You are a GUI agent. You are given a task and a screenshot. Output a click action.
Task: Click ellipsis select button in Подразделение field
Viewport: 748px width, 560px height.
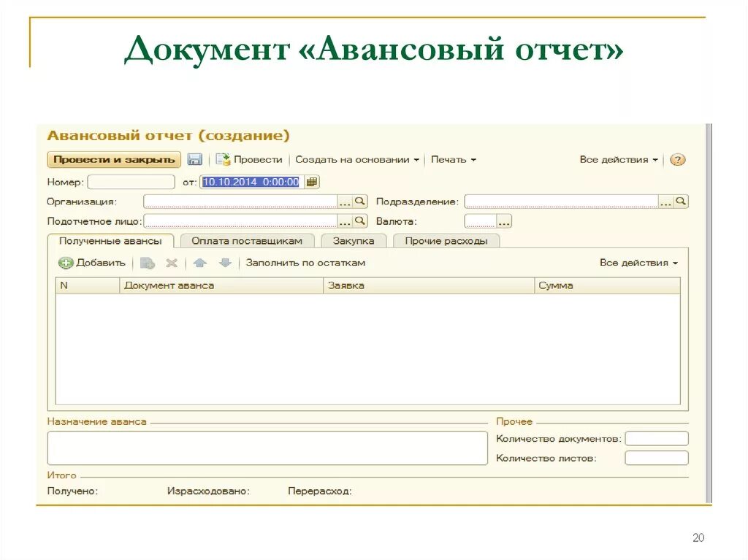(666, 202)
